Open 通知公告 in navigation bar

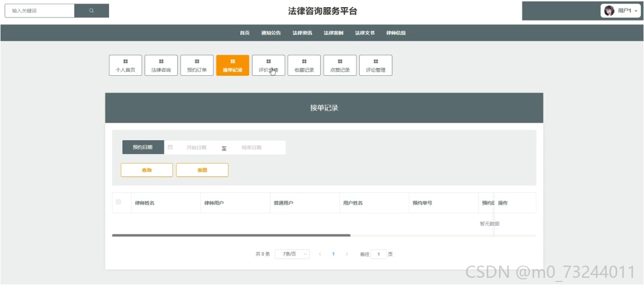(x=271, y=33)
